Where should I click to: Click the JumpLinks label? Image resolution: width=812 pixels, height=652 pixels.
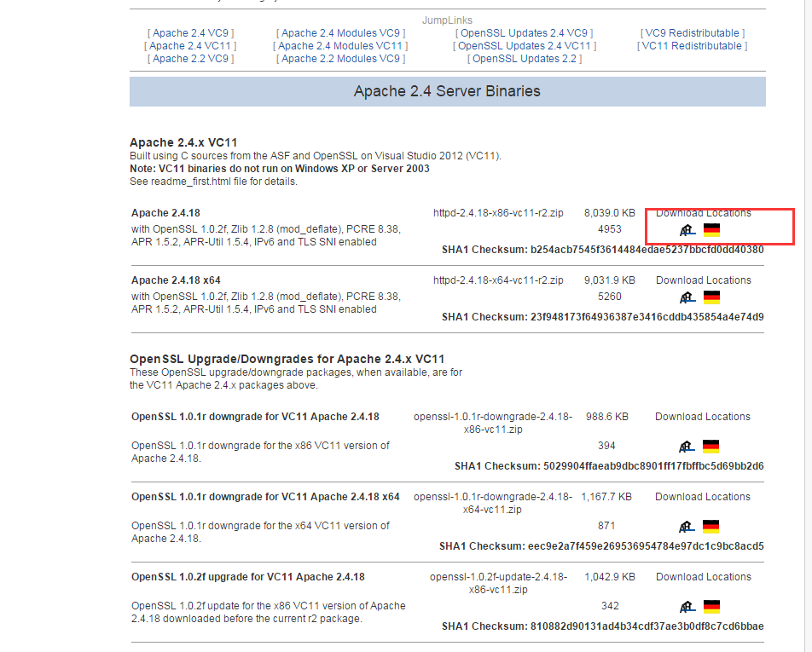[x=448, y=20]
